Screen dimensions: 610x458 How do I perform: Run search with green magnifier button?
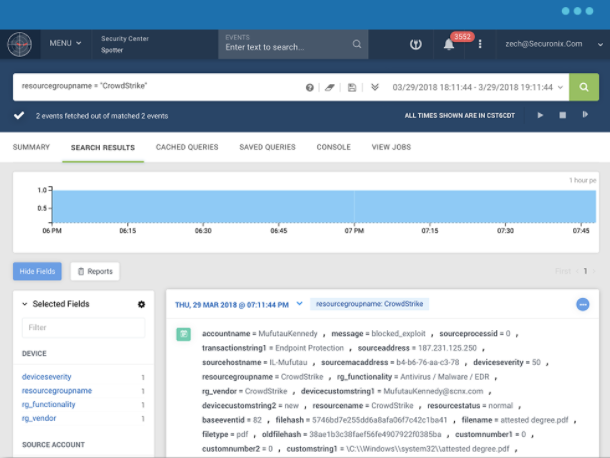tap(583, 87)
